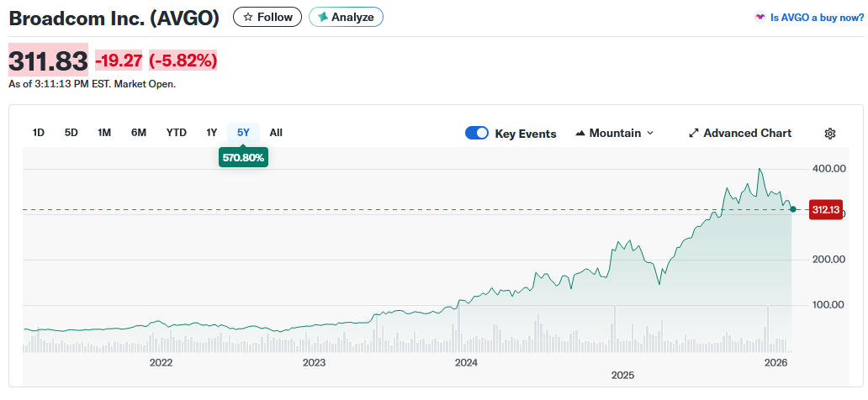This screenshot has width=868, height=400.
Task: Click the 312.13 current price marker
Action: tap(825, 210)
